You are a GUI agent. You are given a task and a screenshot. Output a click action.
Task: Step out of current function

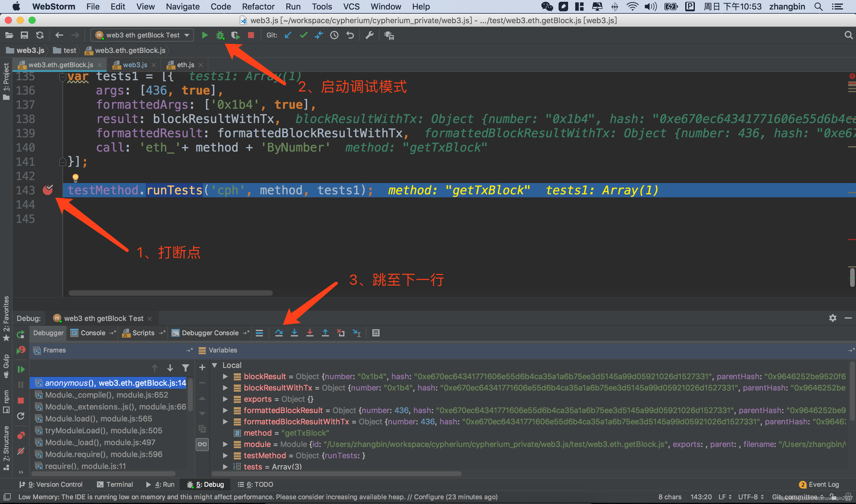(325, 333)
